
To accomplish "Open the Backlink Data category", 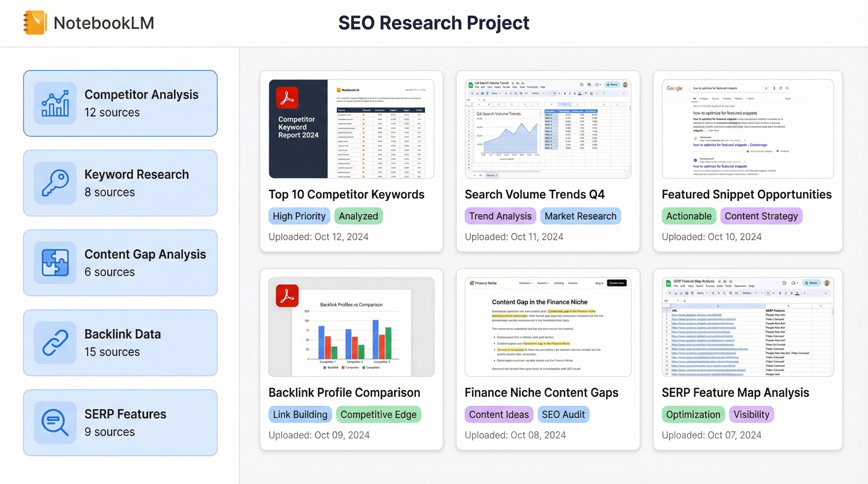I will point(120,343).
